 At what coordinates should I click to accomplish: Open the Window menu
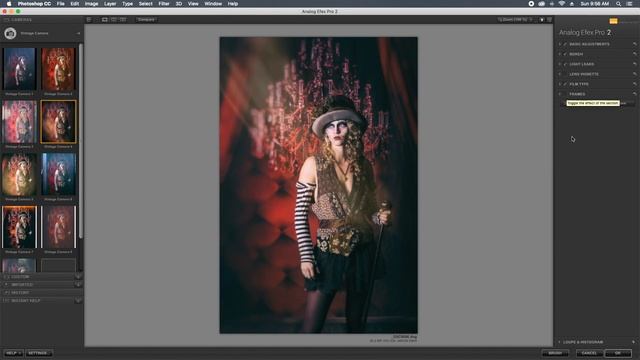213,4
